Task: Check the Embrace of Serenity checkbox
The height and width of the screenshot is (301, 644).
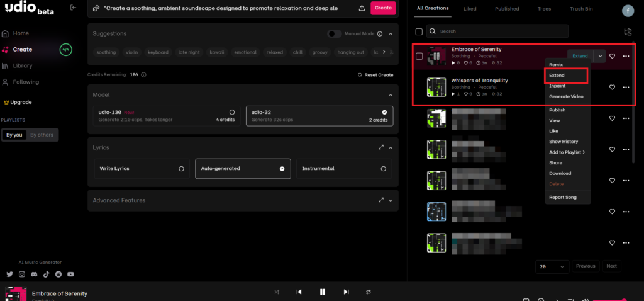Action: coord(419,56)
